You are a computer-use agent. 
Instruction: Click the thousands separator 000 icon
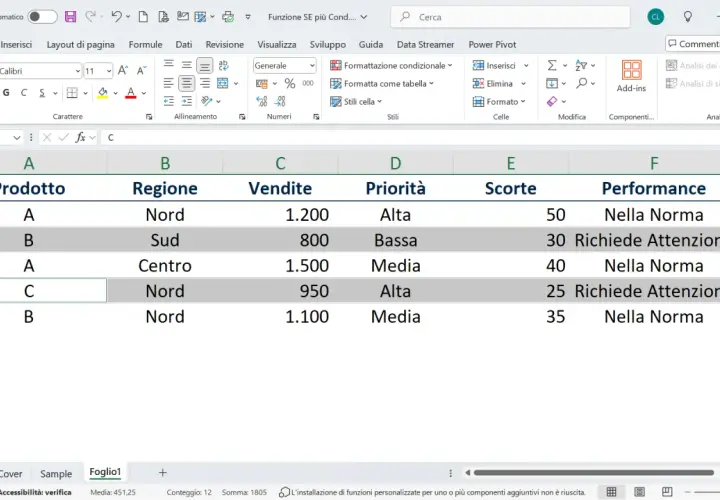[x=308, y=83]
